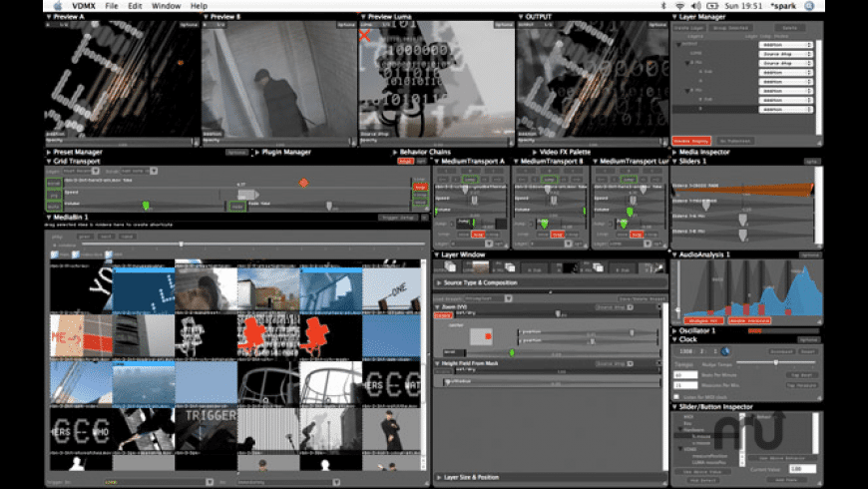Open the Edit menu

(x=135, y=6)
